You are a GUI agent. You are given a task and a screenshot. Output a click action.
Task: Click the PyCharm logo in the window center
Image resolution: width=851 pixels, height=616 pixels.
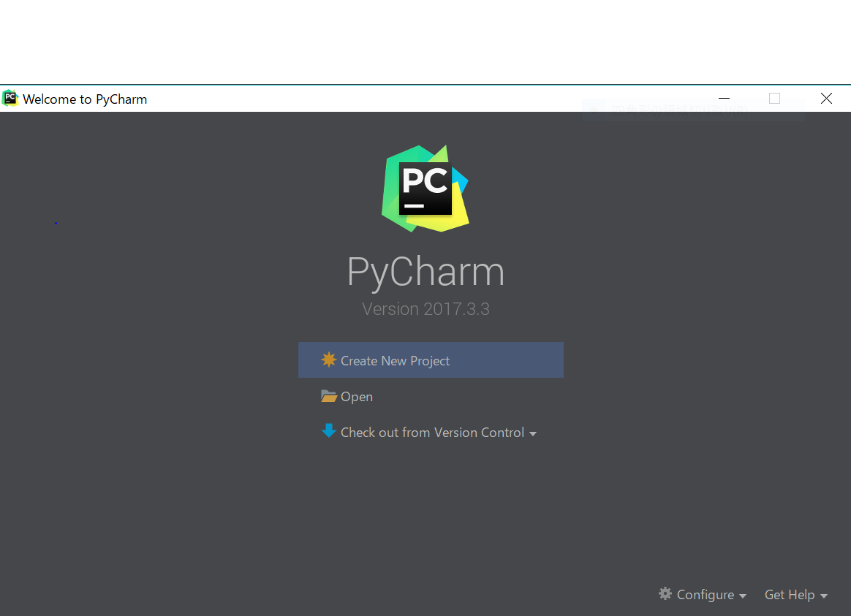point(425,189)
